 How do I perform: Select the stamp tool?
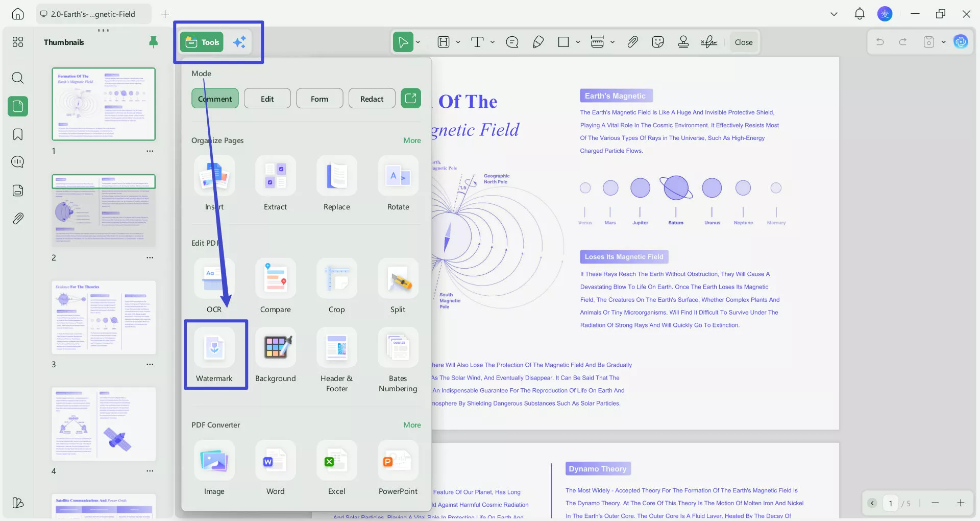683,42
